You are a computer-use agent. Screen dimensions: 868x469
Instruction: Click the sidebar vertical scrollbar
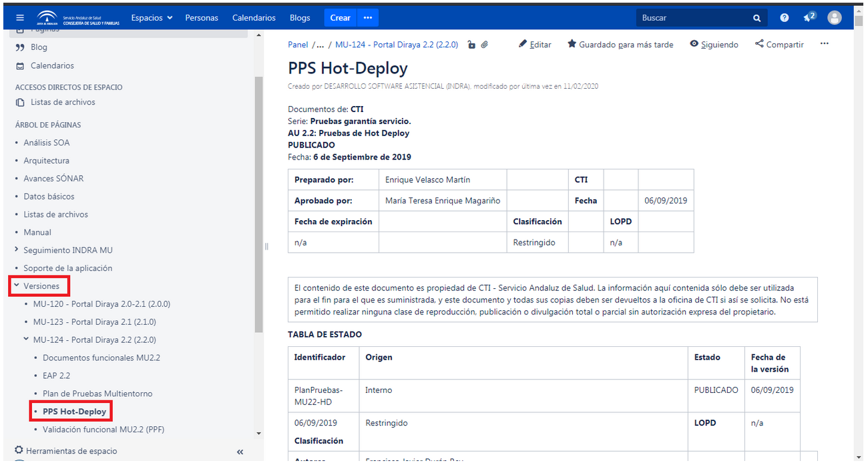[259, 203]
